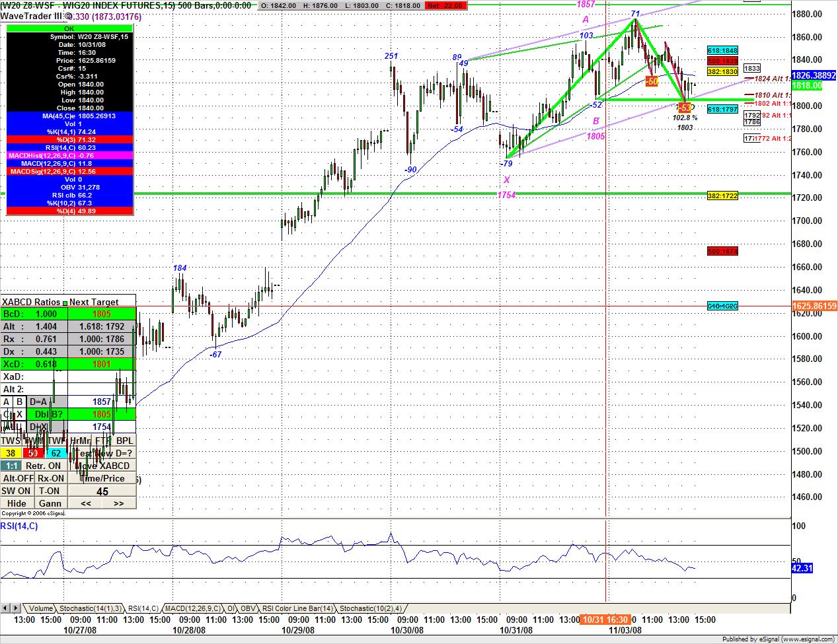Click the 382:1830 yellow Fibonacci label
The height and width of the screenshot is (644, 838).
722,71
